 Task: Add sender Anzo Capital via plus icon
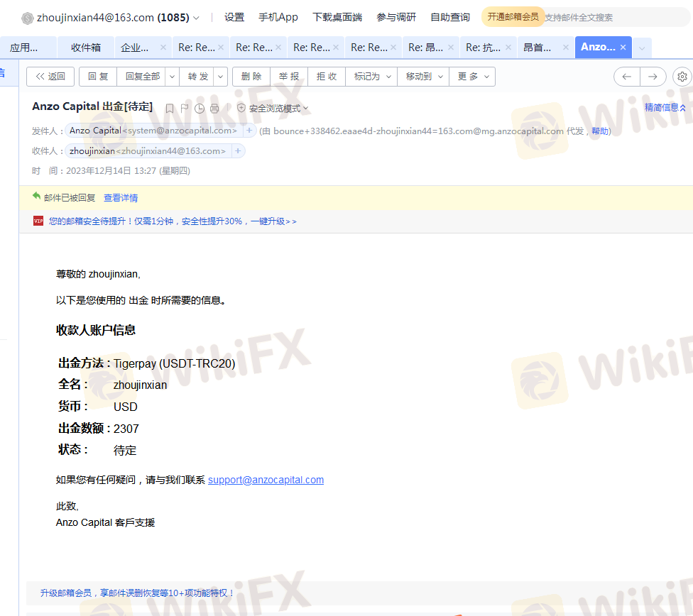pyautogui.click(x=249, y=131)
